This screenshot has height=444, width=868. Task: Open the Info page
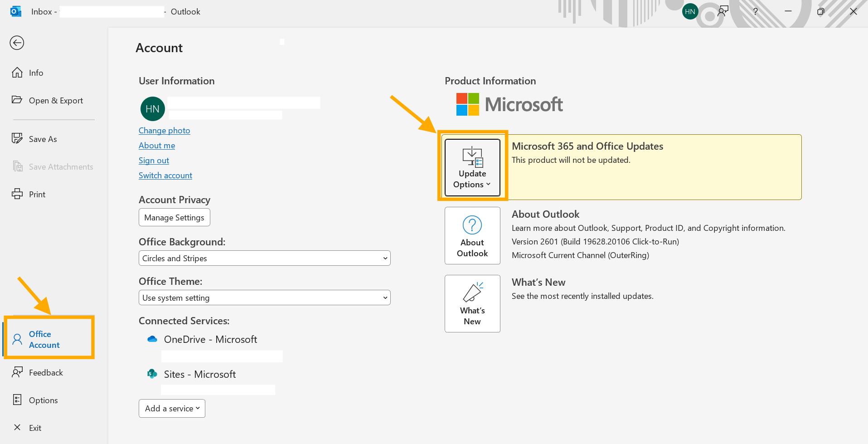point(54,73)
